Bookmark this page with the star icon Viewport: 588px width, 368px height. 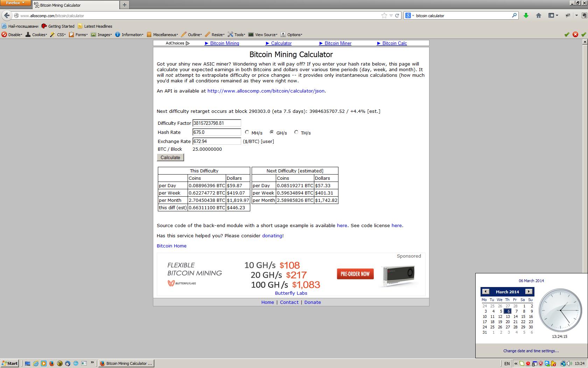(x=384, y=15)
